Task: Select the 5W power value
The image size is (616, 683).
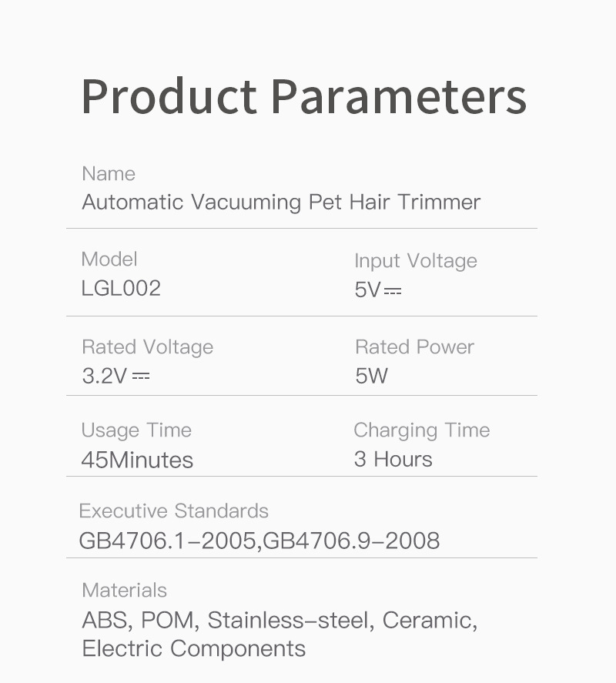Action: tap(371, 377)
